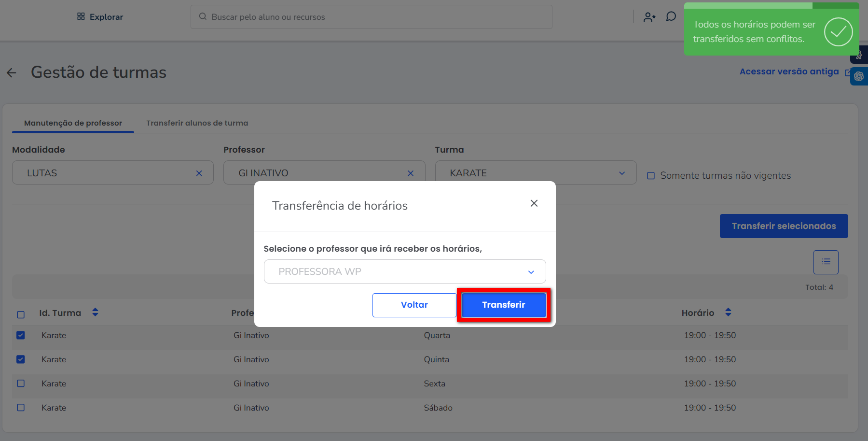
Task: Sort by Id. Turma column arrows
Action: pos(95,313)
